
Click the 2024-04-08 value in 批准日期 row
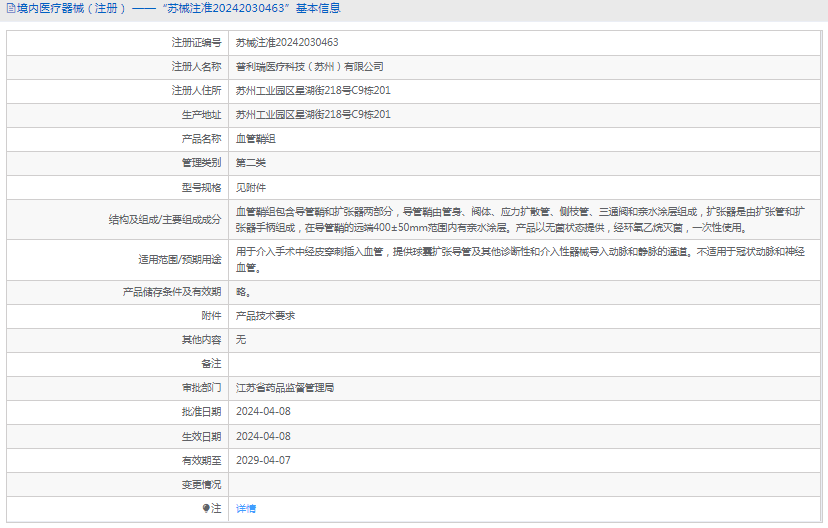[263, 411]
